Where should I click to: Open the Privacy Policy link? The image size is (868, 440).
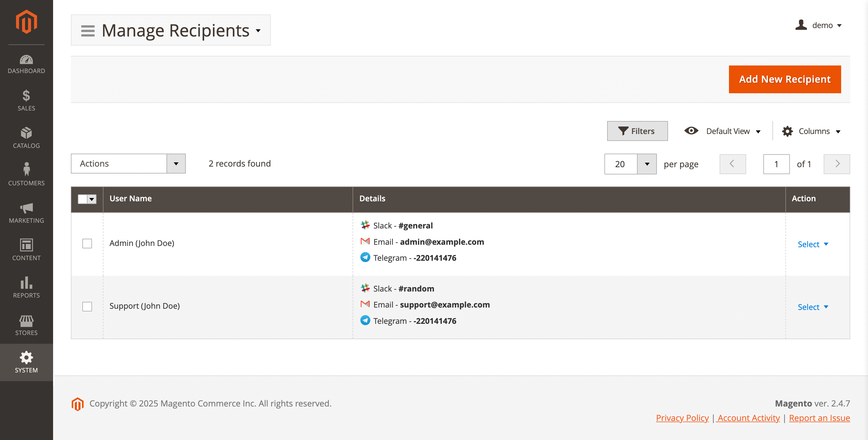click(682, 418)
